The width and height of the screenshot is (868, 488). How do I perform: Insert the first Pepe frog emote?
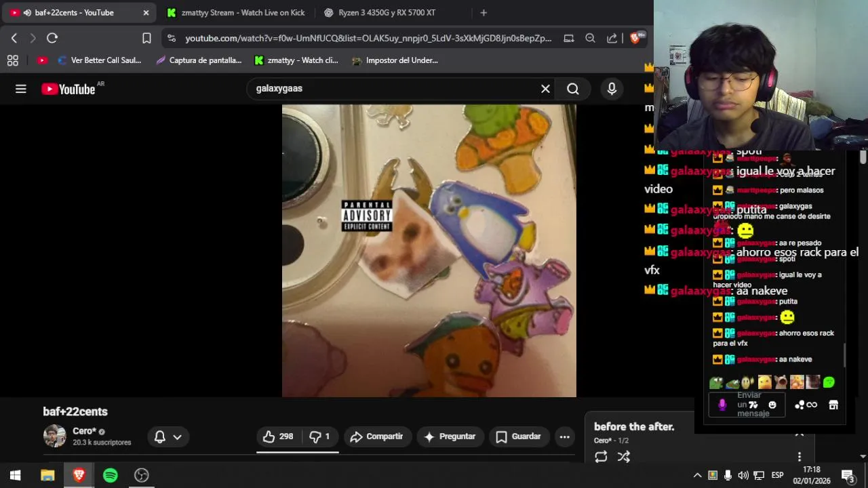(716, 382)
